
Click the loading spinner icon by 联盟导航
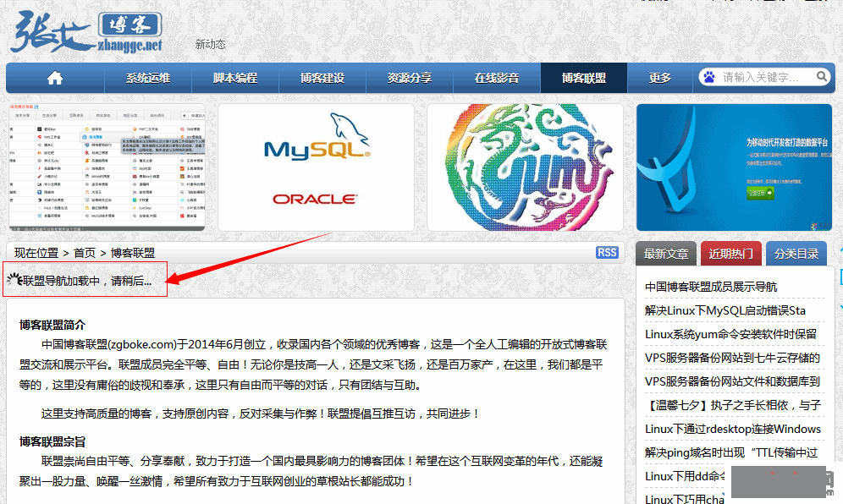(x=14, y=280)
